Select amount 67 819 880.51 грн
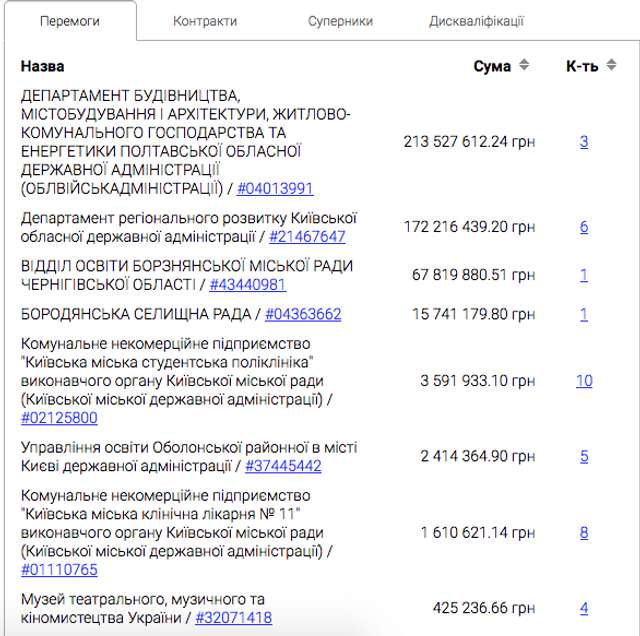Viewport: 640px width, 636px height. (473, 275)
